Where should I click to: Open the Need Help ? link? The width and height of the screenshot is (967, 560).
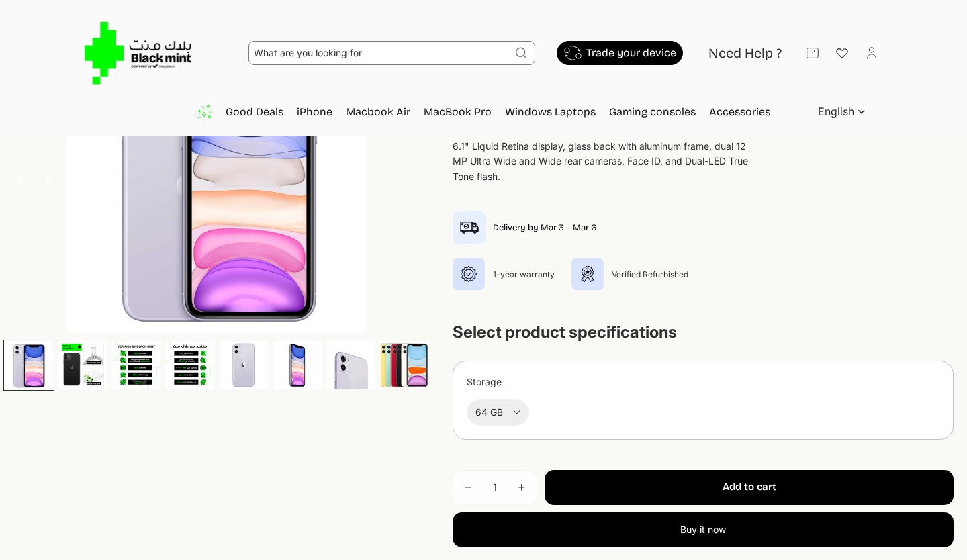pos(745,54)
